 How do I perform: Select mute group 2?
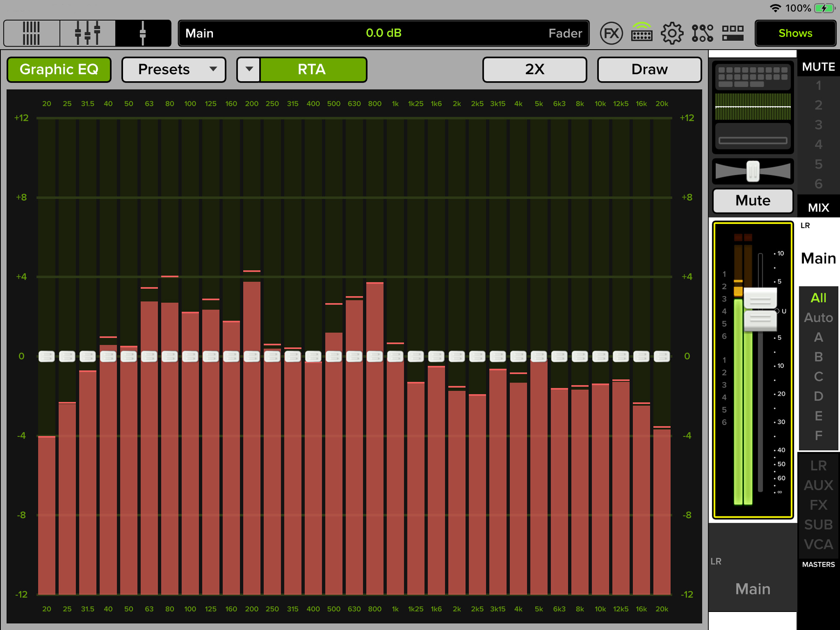818,105
